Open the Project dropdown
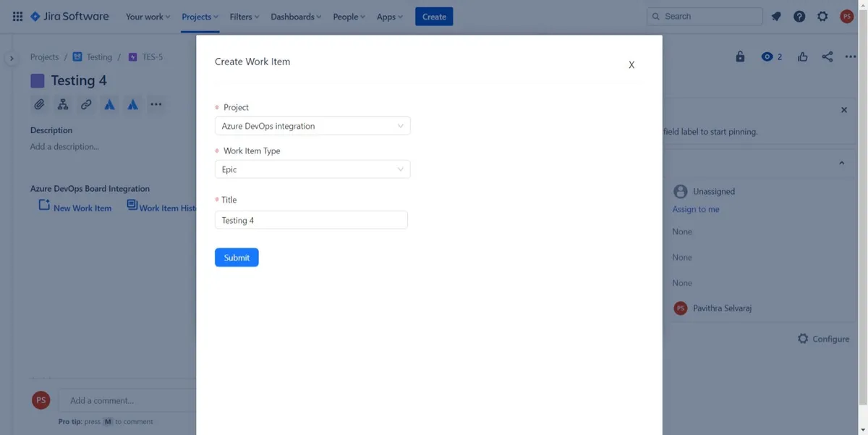The width and height of the screenshot is (868, 435). [x=312, y=126]
